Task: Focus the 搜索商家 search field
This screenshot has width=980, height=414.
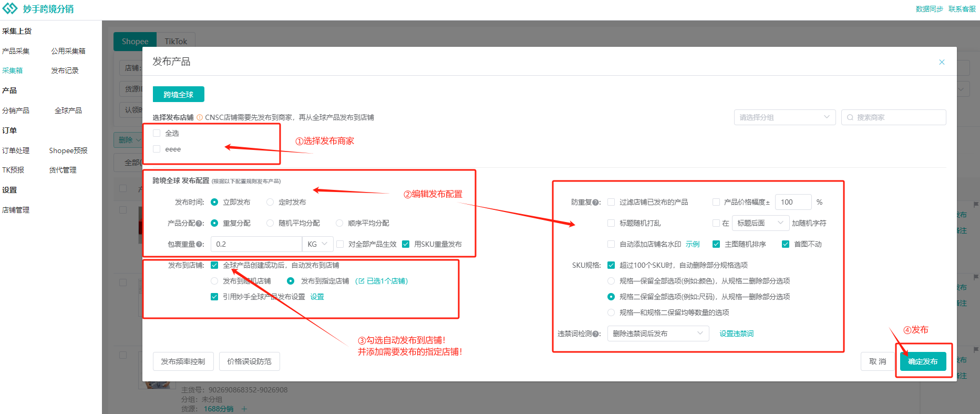Action: (893, 117)
